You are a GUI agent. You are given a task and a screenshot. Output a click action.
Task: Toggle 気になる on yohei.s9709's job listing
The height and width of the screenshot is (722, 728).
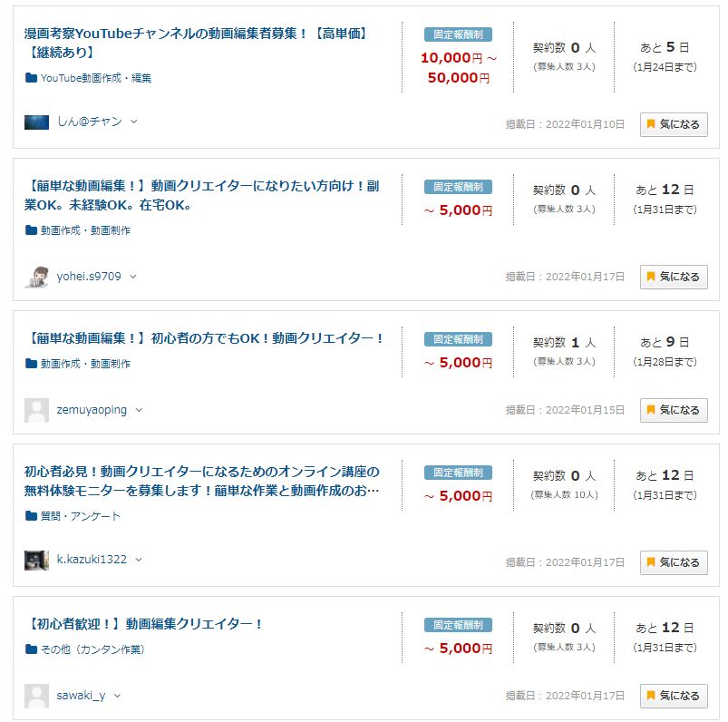click(673, 277)
